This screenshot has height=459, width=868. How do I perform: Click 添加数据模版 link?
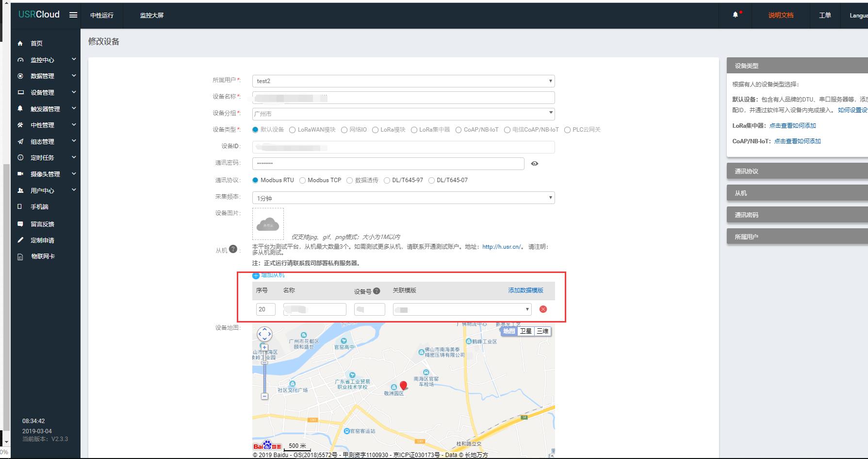(525, 290)
